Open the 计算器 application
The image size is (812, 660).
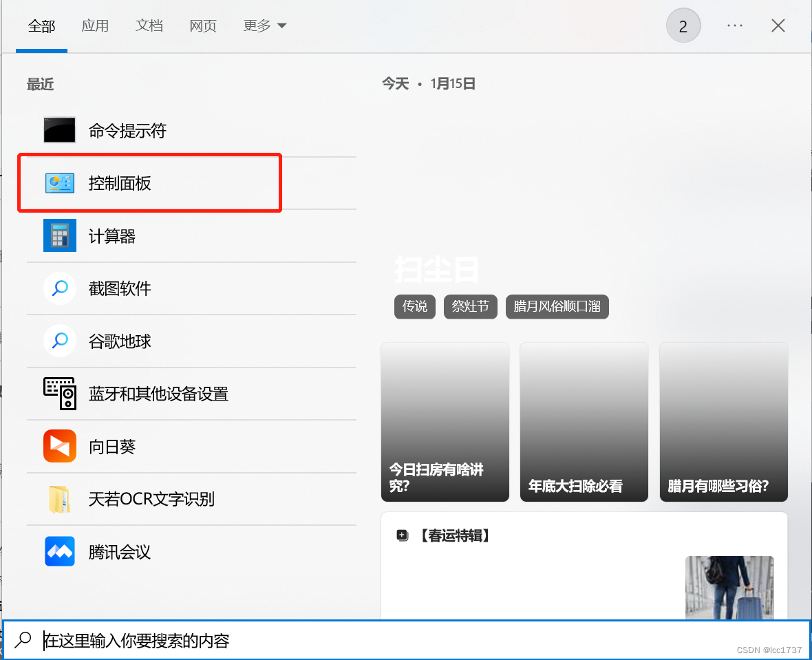(x=111, y=235)
